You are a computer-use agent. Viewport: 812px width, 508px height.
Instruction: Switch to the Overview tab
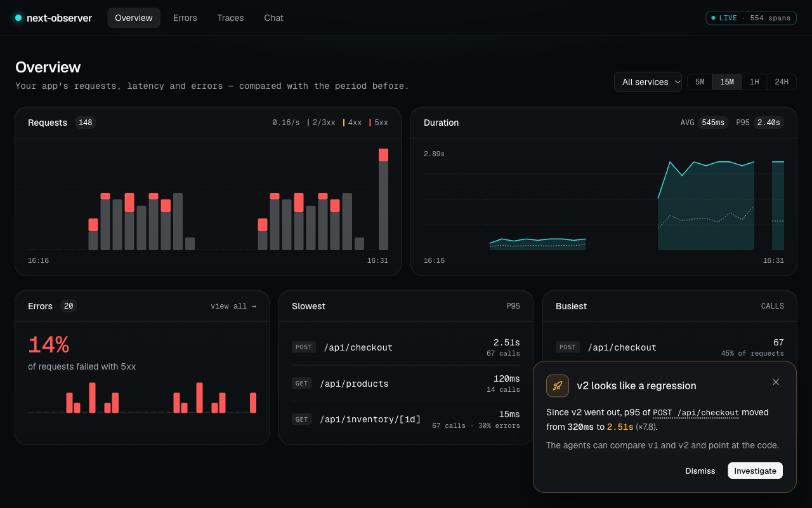[x=134, y=18]
